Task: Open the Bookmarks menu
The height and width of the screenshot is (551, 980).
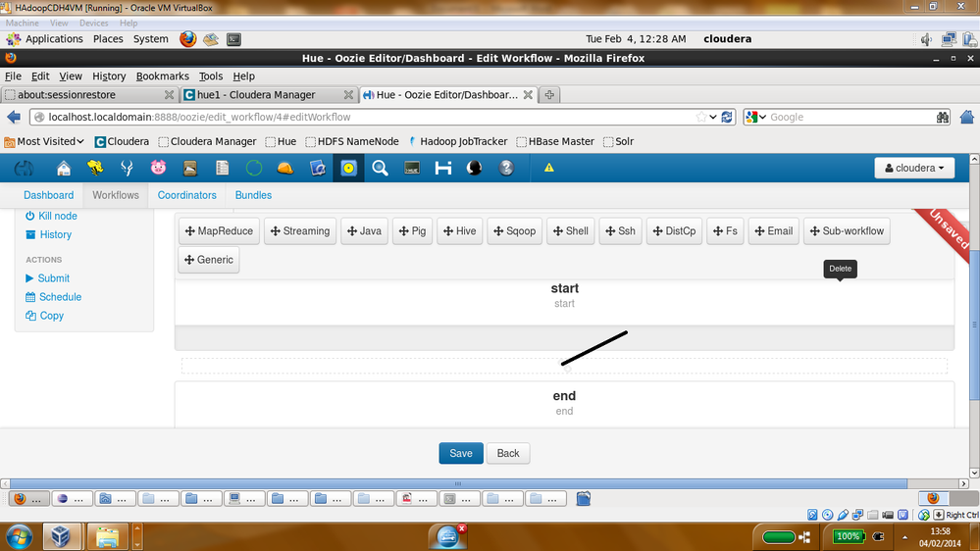Action: (x=163, y=76)
